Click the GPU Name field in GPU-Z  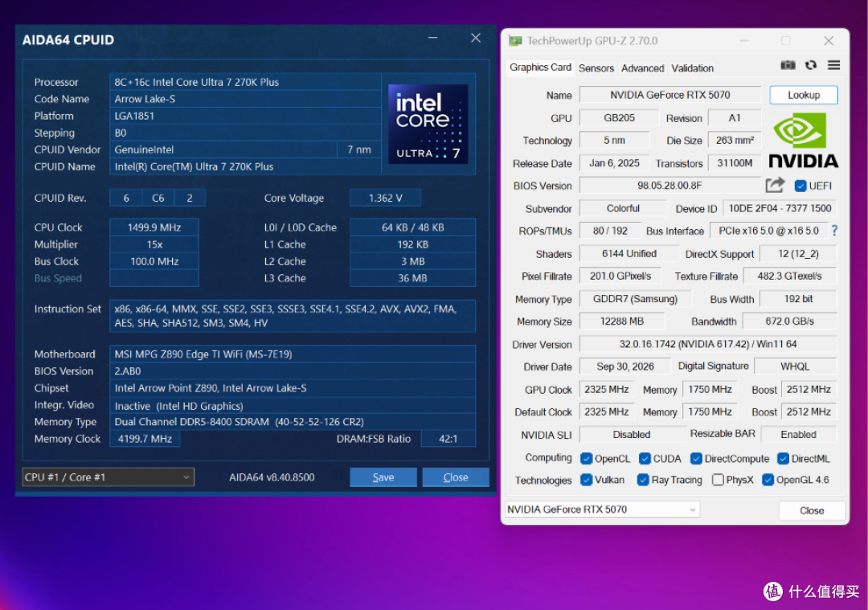point(669,95)
